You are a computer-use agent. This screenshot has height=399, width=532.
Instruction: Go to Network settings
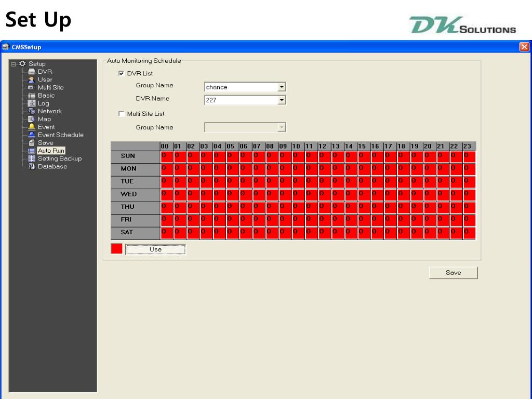point(50,111)
